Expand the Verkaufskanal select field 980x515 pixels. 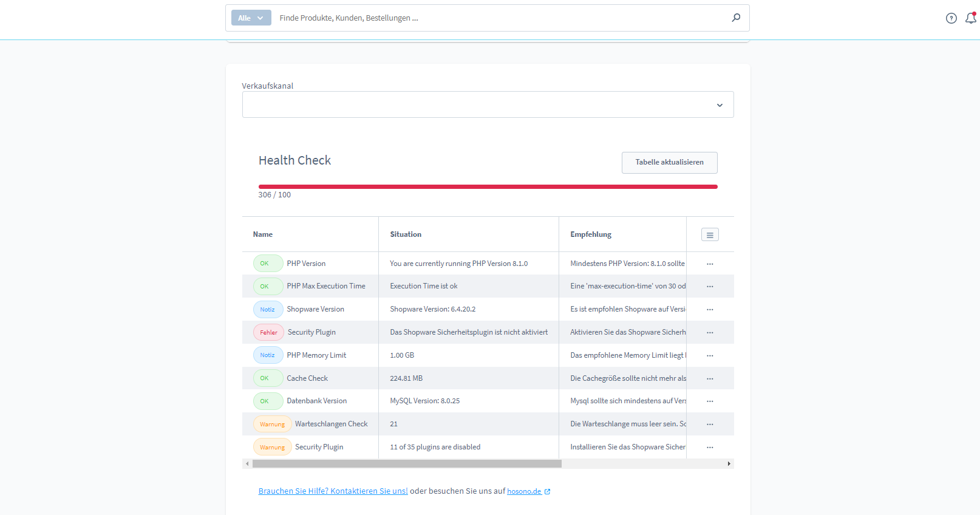coord(488,104)
